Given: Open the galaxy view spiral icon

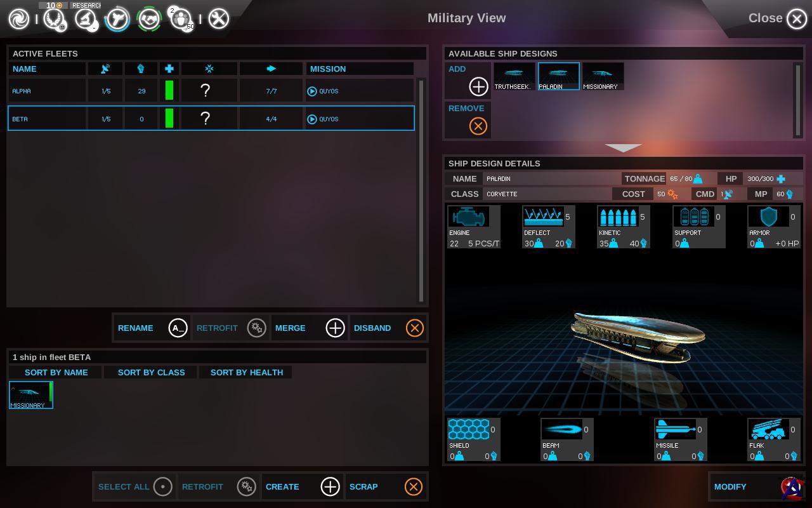Looking at the screenshot, I should [19, 19].
